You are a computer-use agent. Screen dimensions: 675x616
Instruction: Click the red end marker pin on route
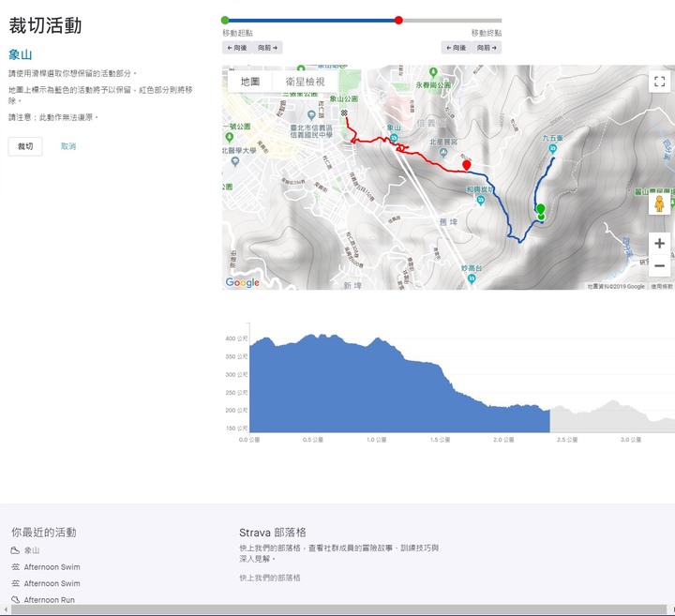(x=466, y=165)
